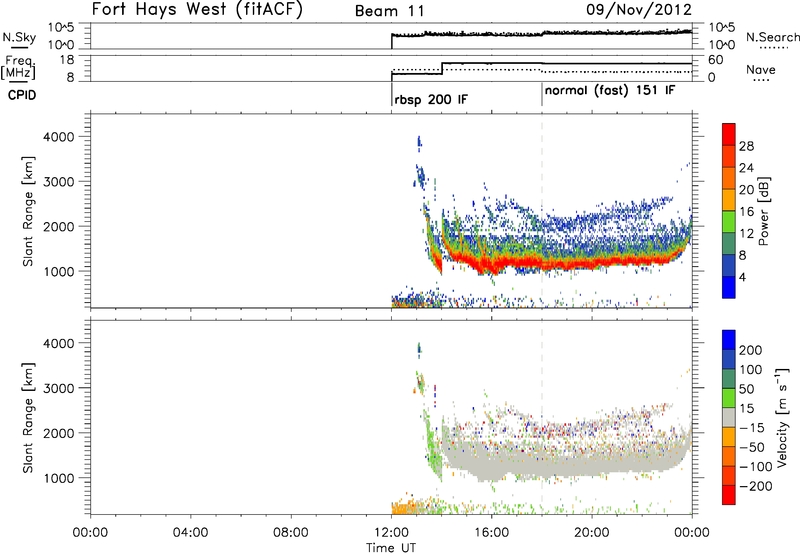Click the 'CPID' row label
This screenshot has height=554, width=800.
(22, 95)
